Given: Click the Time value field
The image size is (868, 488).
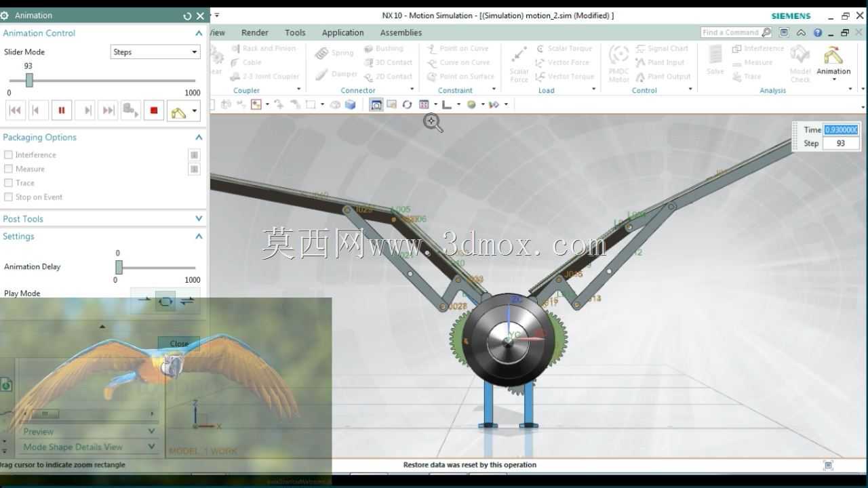Looking at the screenshot, I should click(x=841, y=129).
